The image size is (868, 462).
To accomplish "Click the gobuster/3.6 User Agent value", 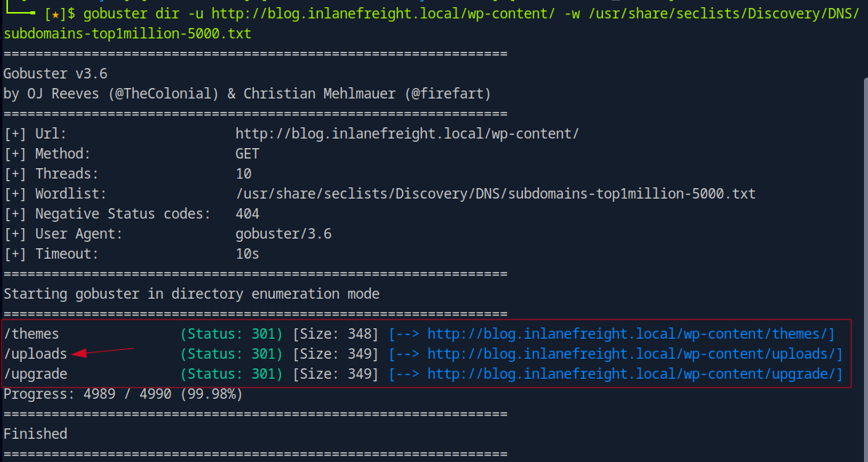I will 283,234.
